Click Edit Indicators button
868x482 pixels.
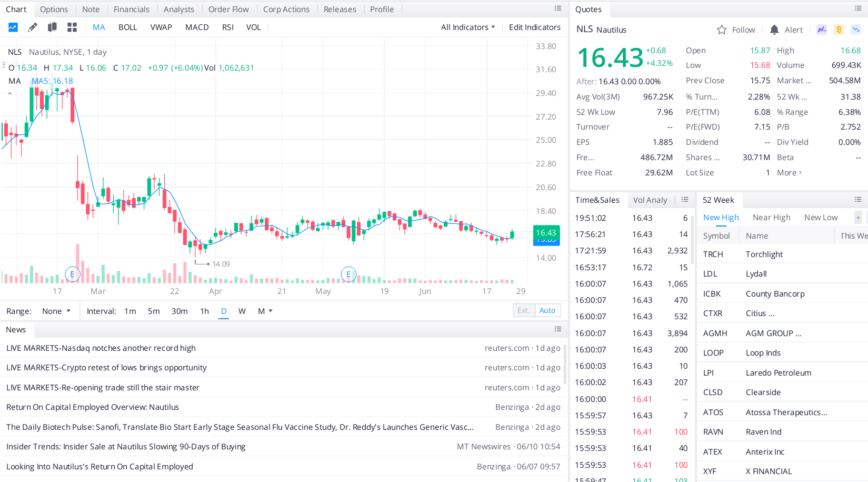535,27
